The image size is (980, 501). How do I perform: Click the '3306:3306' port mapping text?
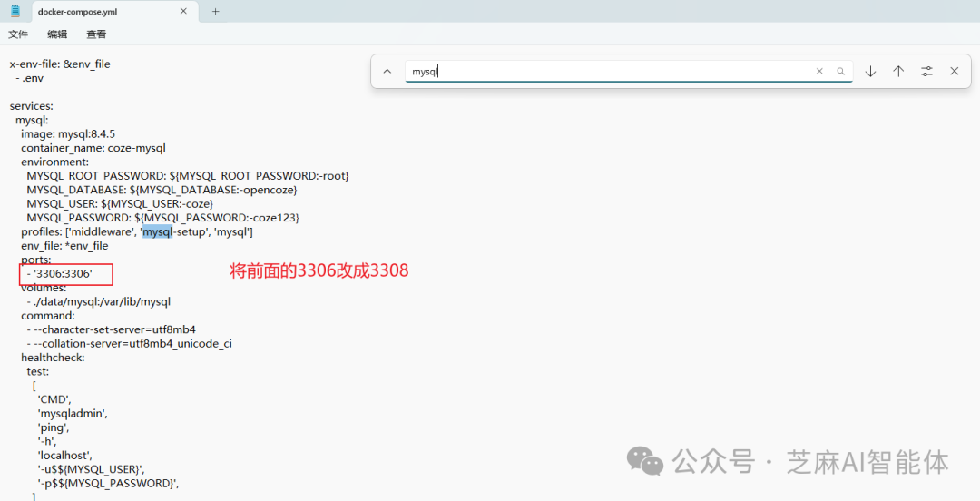[63, 273]
